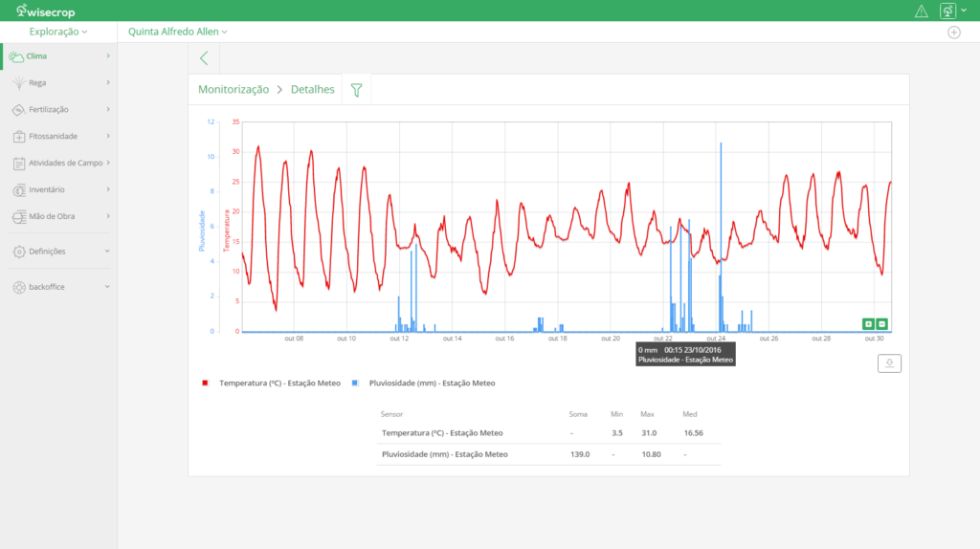Open the Quinta Alfredo Allen farm selector
Image resolution: width=980 pixels, height=549 pixels.
tap(177, 32)
